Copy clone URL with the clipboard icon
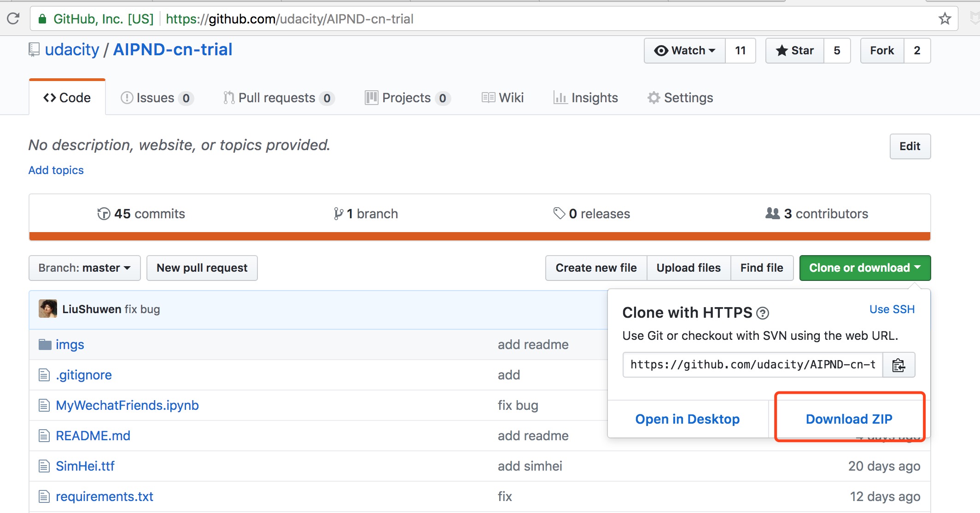The width and height of the screenshot is (980, 513). pyautogui.click(x=898, y=365)
